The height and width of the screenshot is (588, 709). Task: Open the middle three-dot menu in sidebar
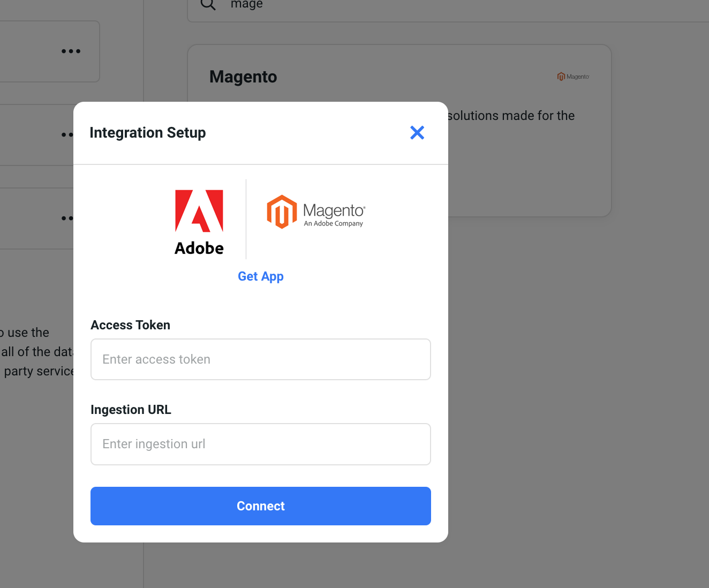click(x=67, y=135)
